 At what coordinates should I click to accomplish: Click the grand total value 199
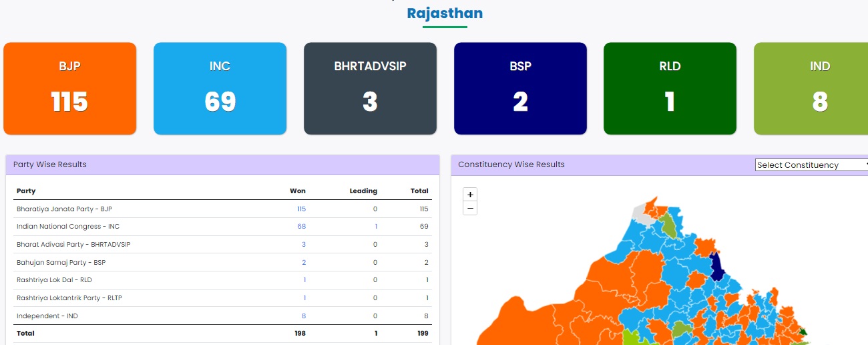[x=423, y=334]
